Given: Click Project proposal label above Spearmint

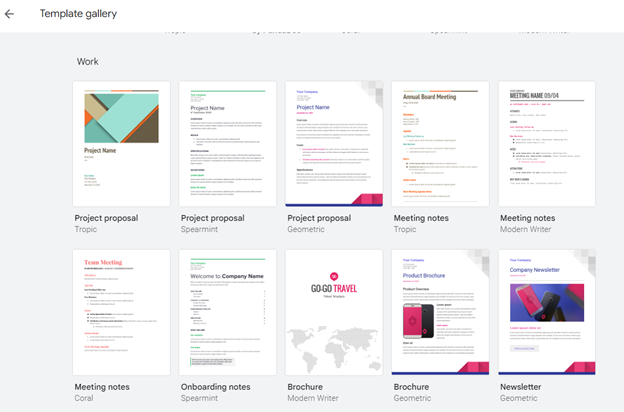Looking at the screenshot, I should click(212, 218).
